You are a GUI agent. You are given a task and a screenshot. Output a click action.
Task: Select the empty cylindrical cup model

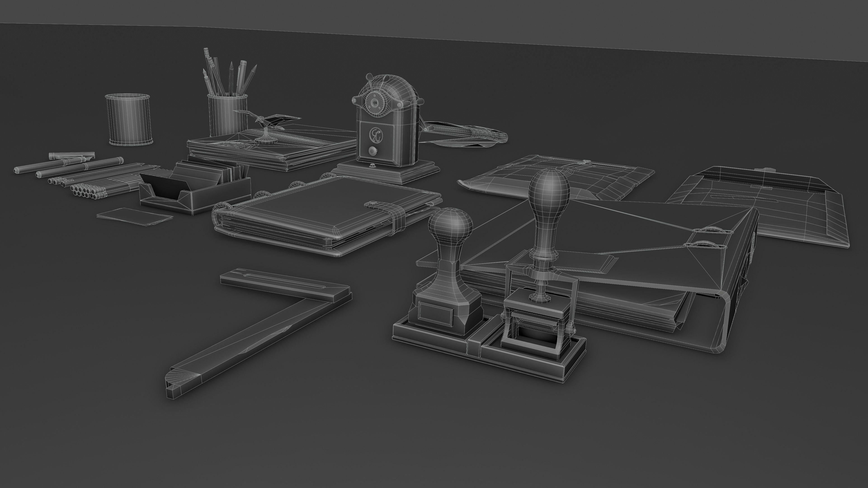click(129, 120)
